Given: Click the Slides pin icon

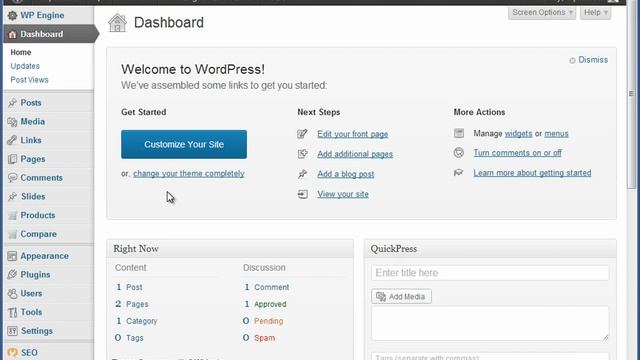Looking at the screenshot, I should (x=12, y=197).
